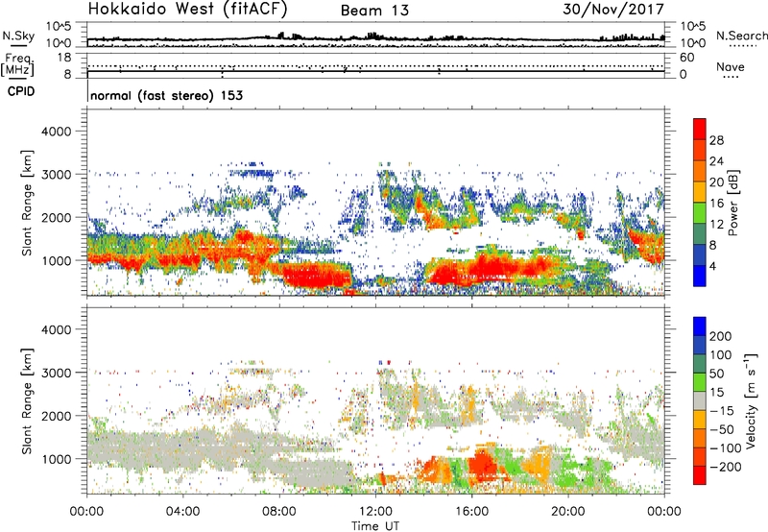Click the '16:00' time tick label
This screenshot has height=532, width=768.
pyautogui.click(x=471, y=512)
